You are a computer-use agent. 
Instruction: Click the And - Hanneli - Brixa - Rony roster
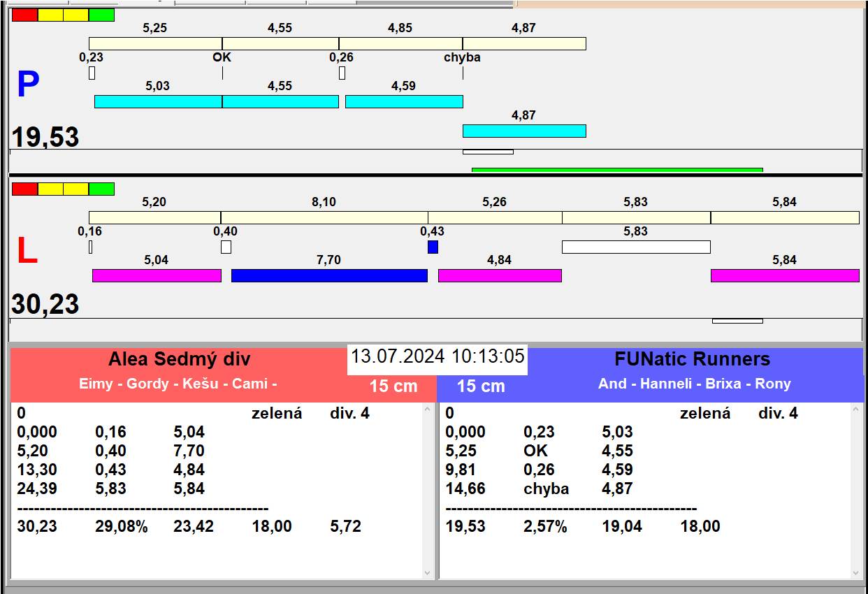[x=695, y=384]
